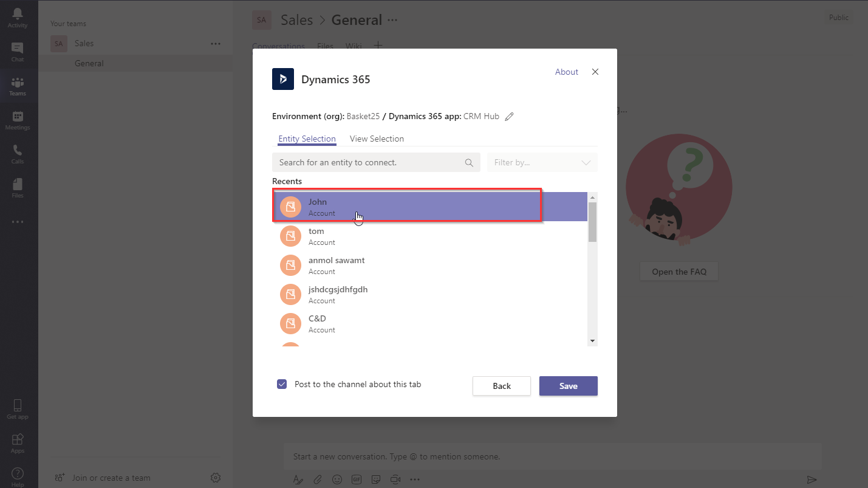Click scrollbar down arrow in Recents list
Screen dimensions: 868x488
[x=592, y=341]
